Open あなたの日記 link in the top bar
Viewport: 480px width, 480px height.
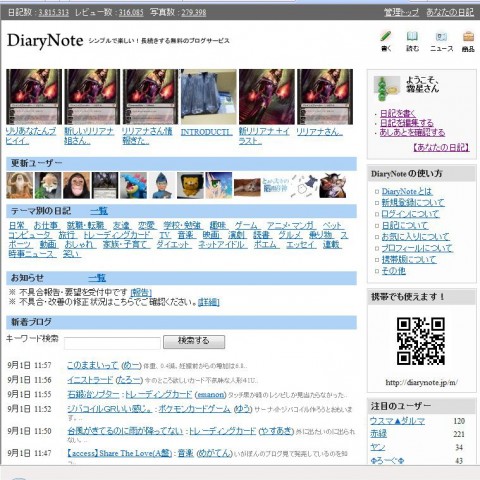[450, 12]
